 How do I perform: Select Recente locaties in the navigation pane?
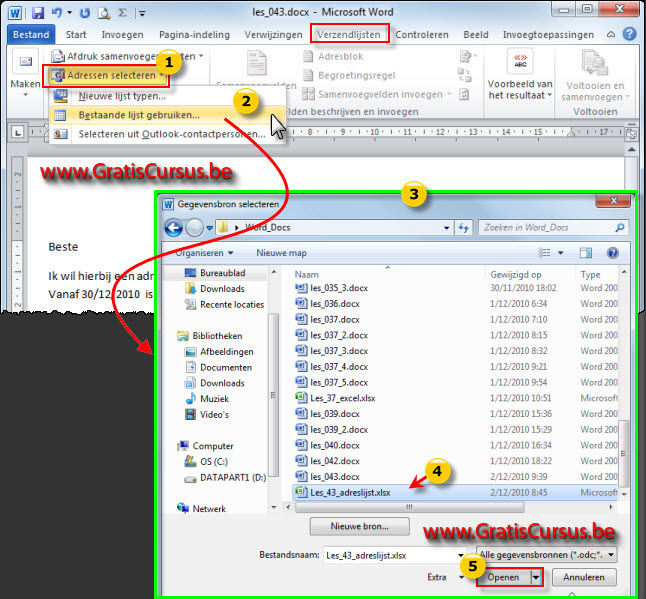[x=225, y=305]
